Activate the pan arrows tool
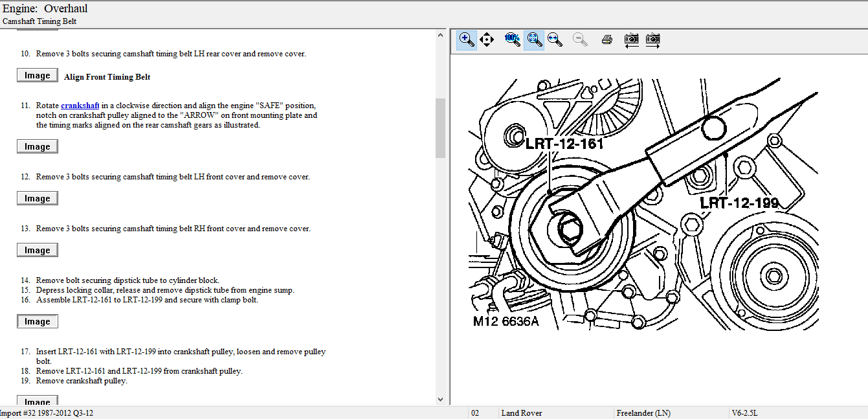 tap(487, 40)
